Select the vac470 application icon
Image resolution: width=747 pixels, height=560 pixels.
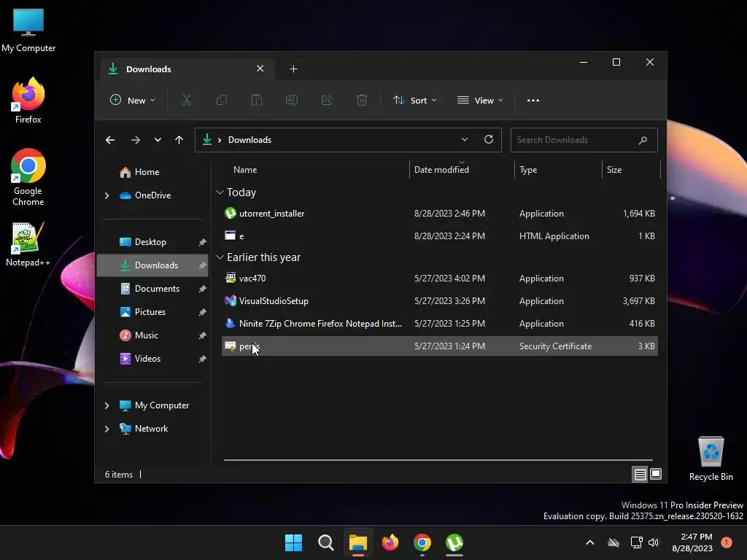pos(230,278)
